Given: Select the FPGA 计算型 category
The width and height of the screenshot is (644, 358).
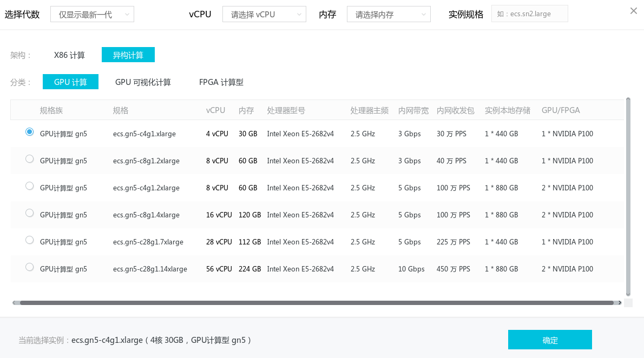Looking at the screenshot, I should pyautogui.click(x=221, y=82).
